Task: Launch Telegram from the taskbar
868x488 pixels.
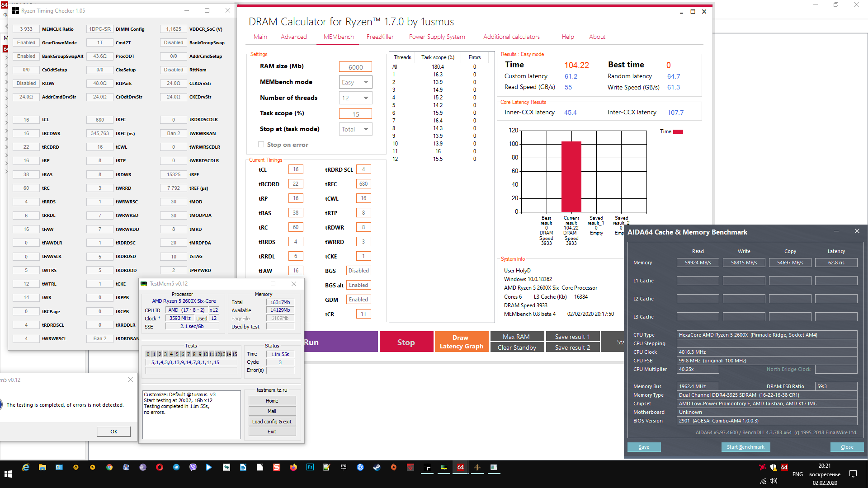Action: 176,467
